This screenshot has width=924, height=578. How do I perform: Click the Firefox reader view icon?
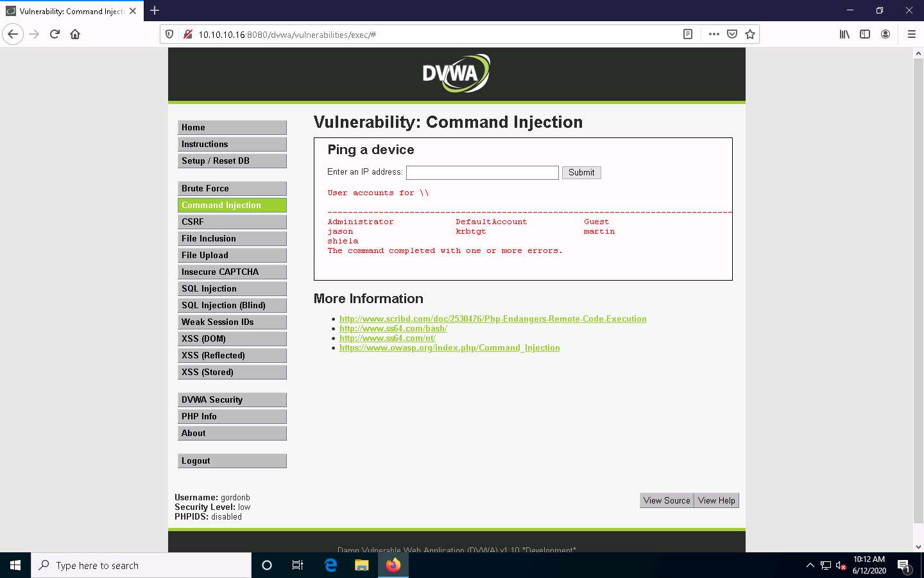688,34
